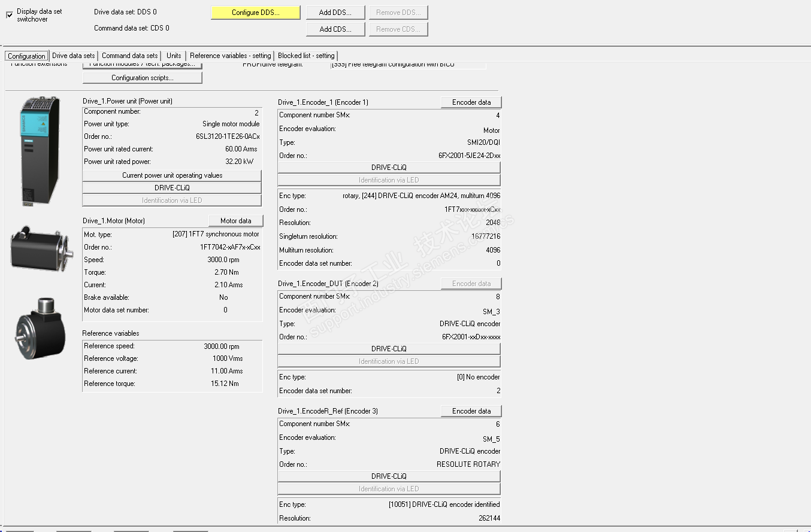This screenshot has width=811, height=532.
Task: Click the 'Reference variables' section heading
Action: 111,333
